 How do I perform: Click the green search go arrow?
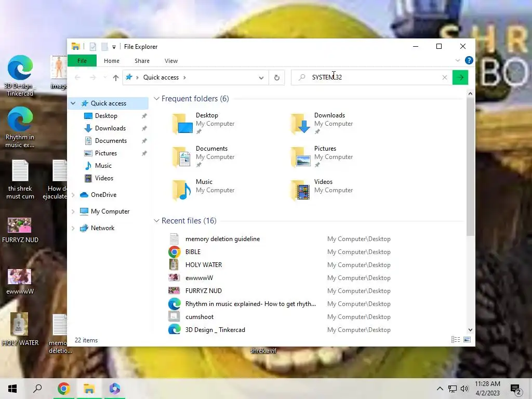pos(460,77)
